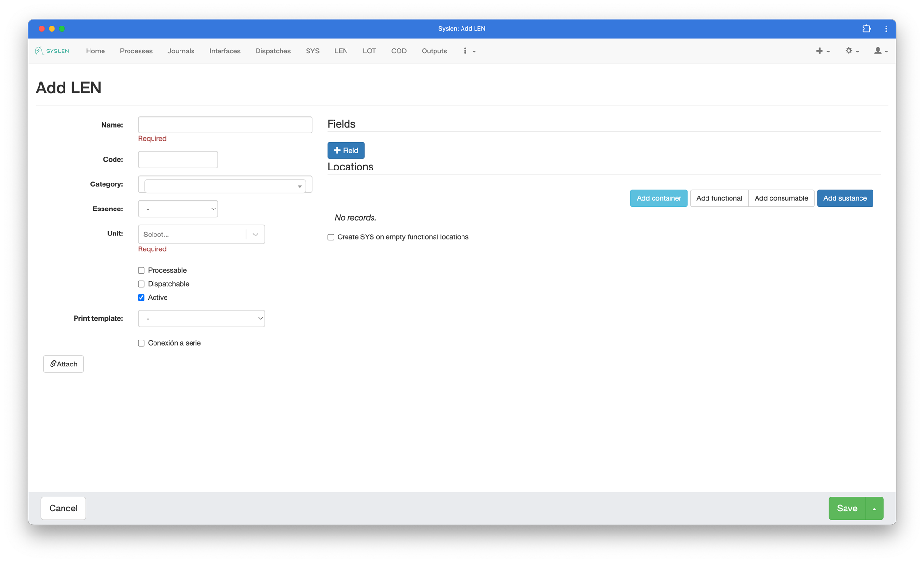Click the Syslen logo icon

click(39, 51)
